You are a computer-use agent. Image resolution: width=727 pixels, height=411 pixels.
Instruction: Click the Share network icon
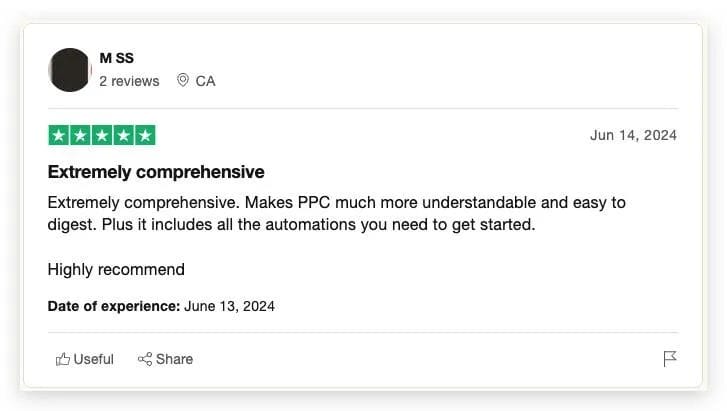point(145,359)
